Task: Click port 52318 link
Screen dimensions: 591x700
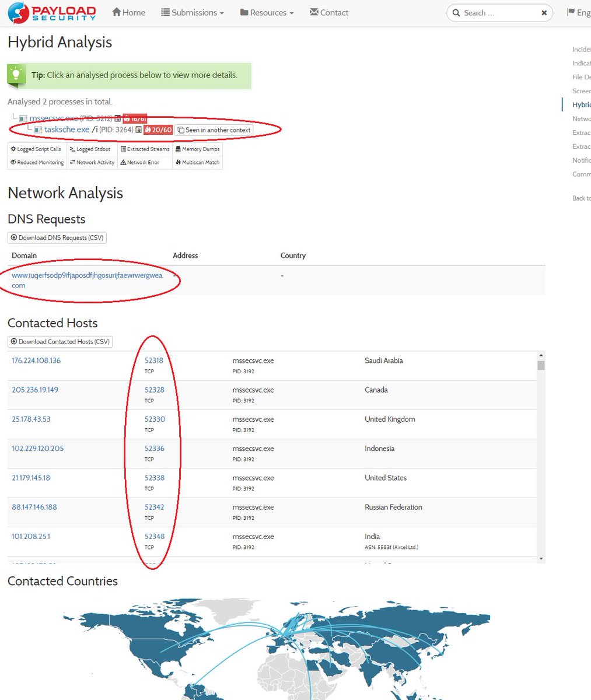Action: point(155,360)
